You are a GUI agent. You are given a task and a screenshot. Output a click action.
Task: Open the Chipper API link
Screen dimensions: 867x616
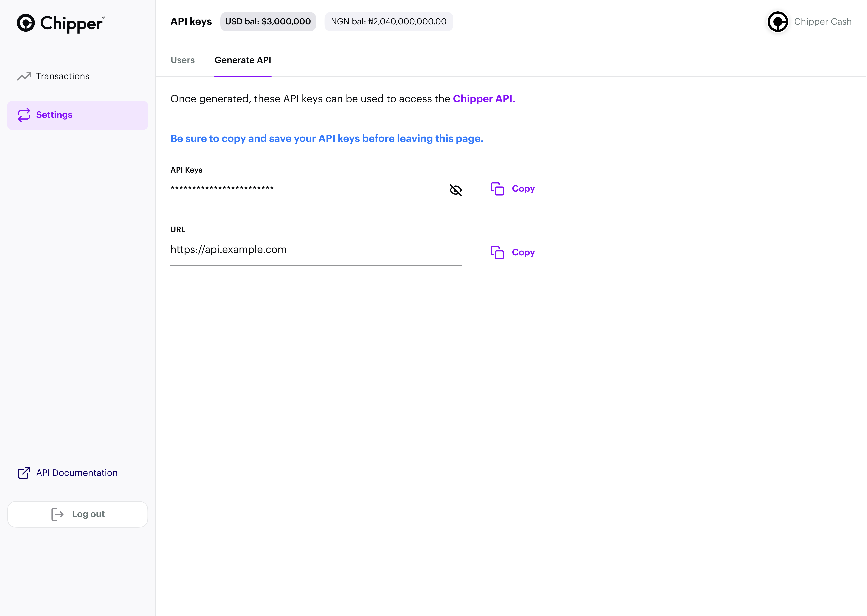pos(484,99)
